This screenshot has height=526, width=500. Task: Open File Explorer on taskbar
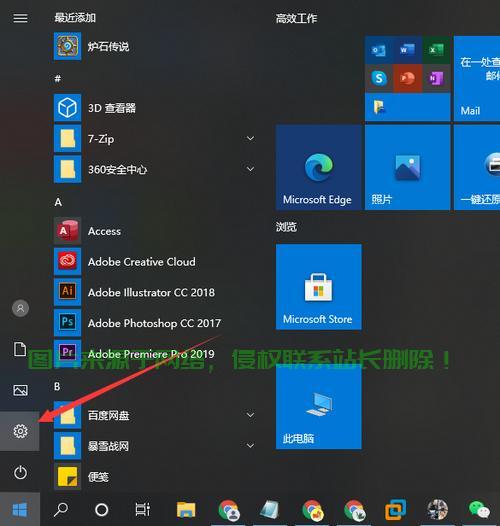pyautogui.click(x=186, y=510)
